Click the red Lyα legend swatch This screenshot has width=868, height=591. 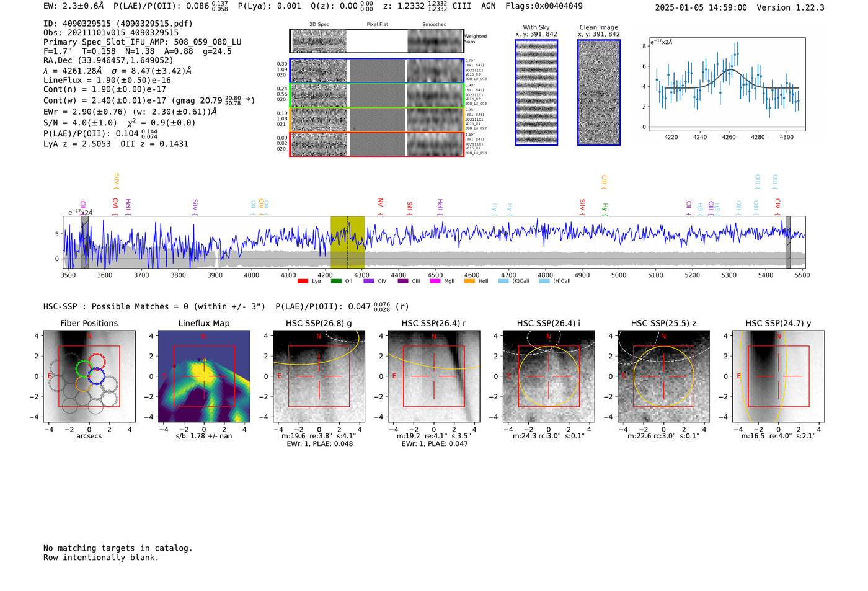click(x=303, y=282)
